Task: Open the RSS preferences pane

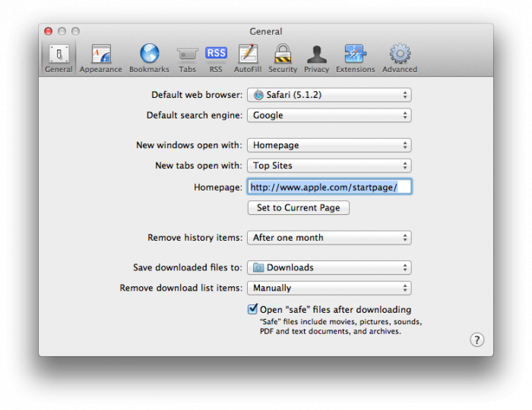Action: click(x=216, y=58)
